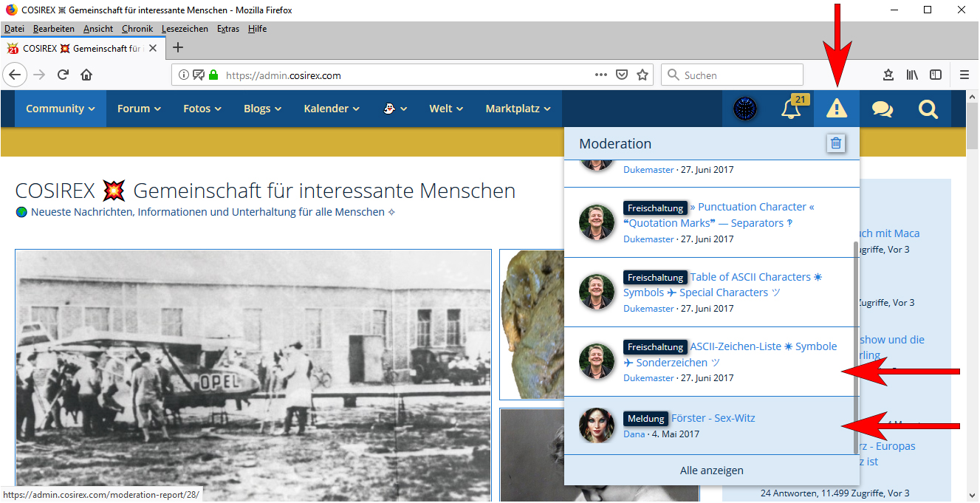Click the Moderation panel scrollbar

pyautogui.click(x=856, y=347)
